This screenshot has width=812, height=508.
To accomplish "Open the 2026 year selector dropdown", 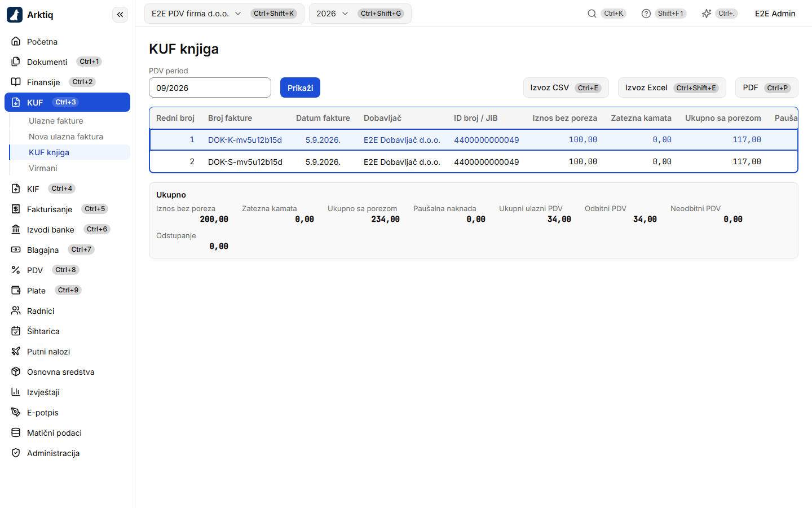I will 360,14.
